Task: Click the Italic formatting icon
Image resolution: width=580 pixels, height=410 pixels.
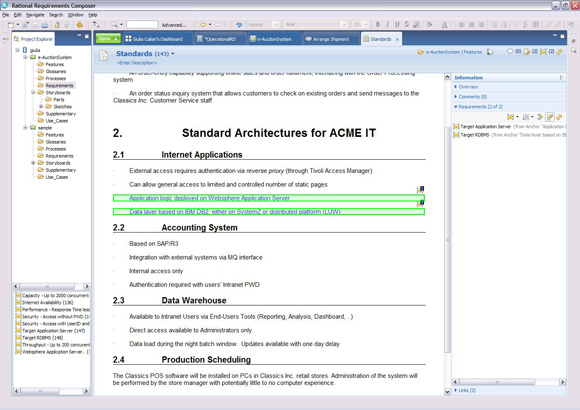Action: pos(387,24)
